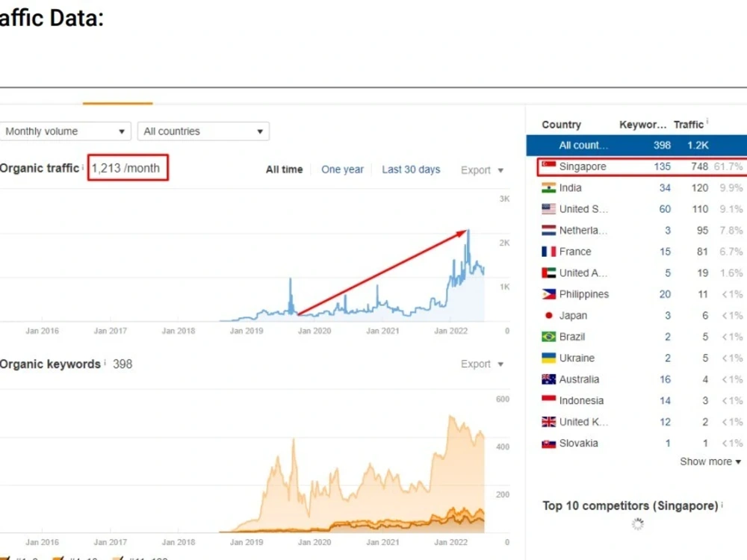The width and height of the screenshot is (747, 560).
Task: Click the organic keywords chart area peak
Action: [x=450, y=417]
